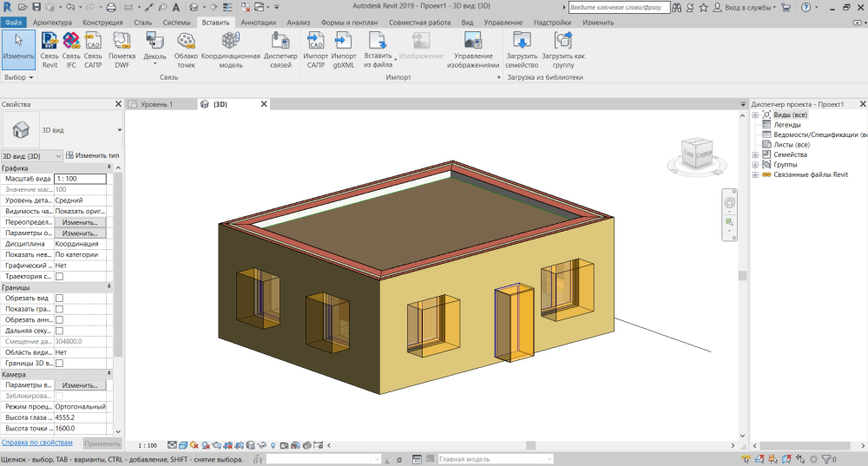Expand the Виды (все) tree node
This screenshot has width=868, height=466.
tap(755, 115)
